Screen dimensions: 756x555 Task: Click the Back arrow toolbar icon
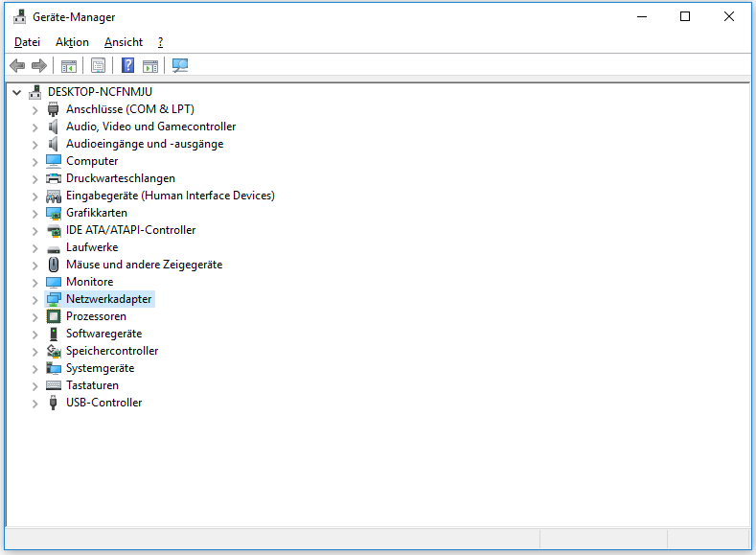click(x=17, y=65)
